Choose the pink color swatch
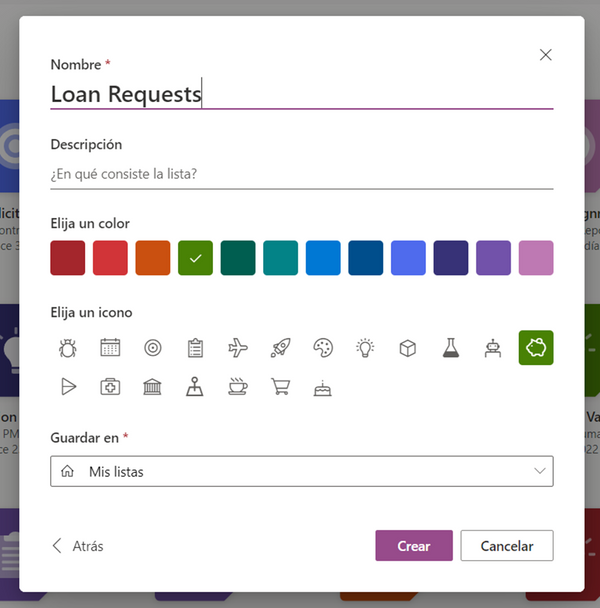Viewport: 600px width, 608px height. [535, 258]
